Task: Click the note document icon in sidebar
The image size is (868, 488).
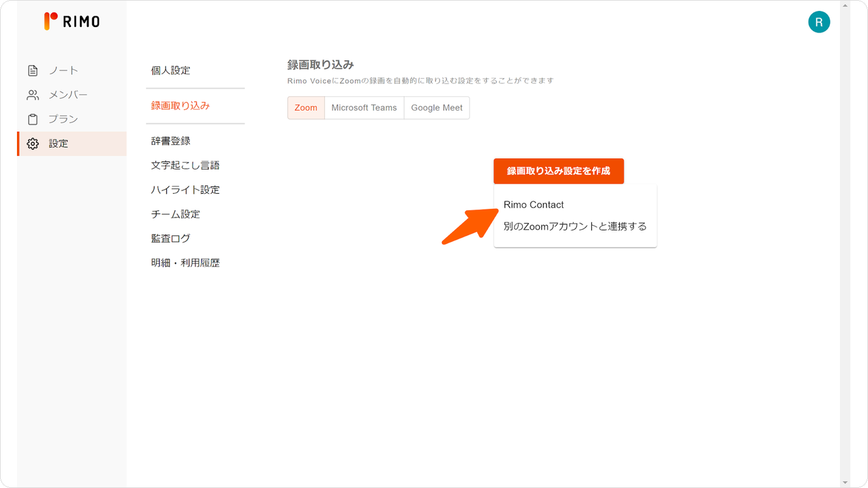Action: (x=33, y=70)
